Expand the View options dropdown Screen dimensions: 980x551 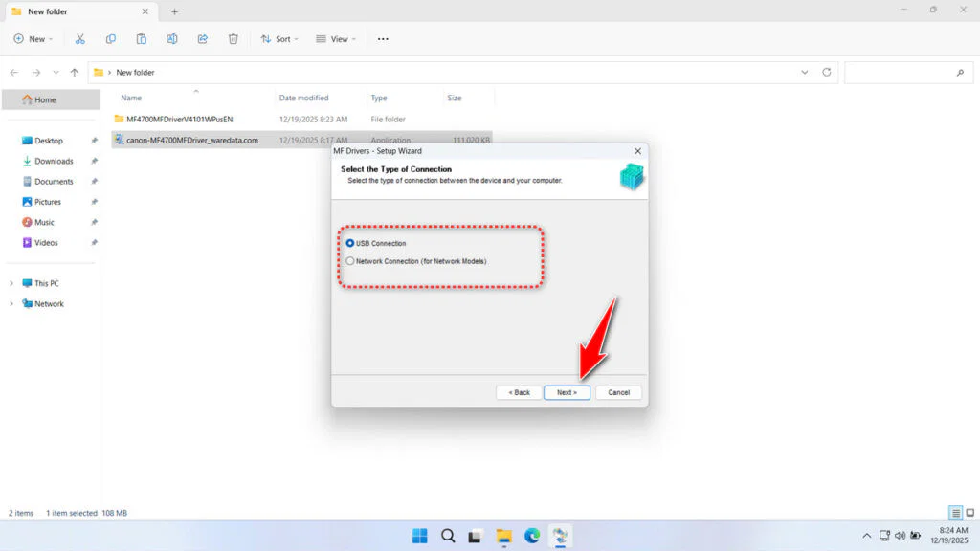pyautogui.click(x=336, y=39)
